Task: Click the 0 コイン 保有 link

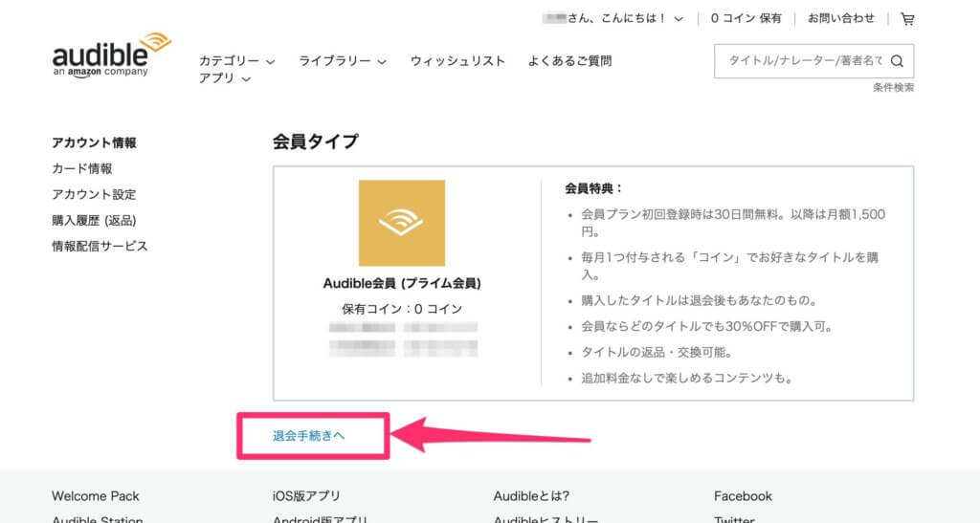Action: pos(746,18)
